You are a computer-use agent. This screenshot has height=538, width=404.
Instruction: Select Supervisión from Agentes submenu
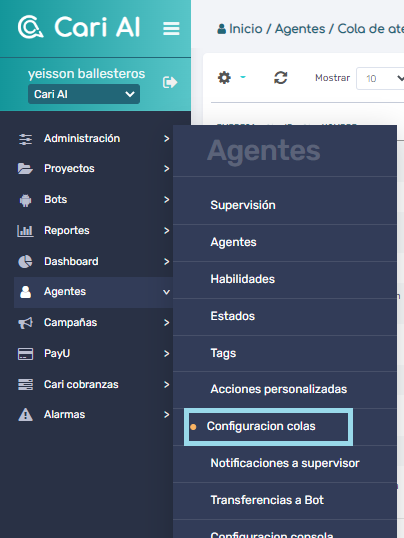click(243, 205)
